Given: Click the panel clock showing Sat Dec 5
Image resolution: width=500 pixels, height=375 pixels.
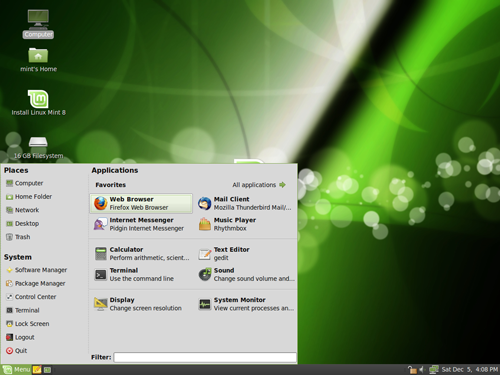Looking at the screenshot, I should (x=470, y=370).
